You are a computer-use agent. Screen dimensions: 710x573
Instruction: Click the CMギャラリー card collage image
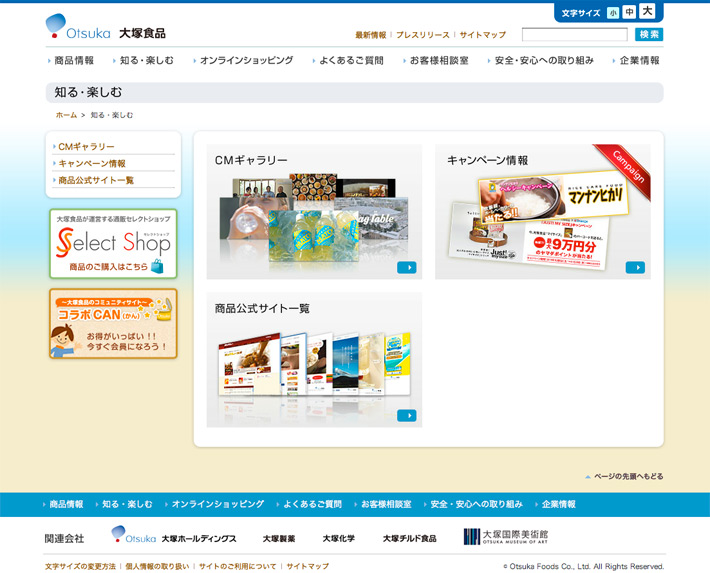[x=314, y=218]
